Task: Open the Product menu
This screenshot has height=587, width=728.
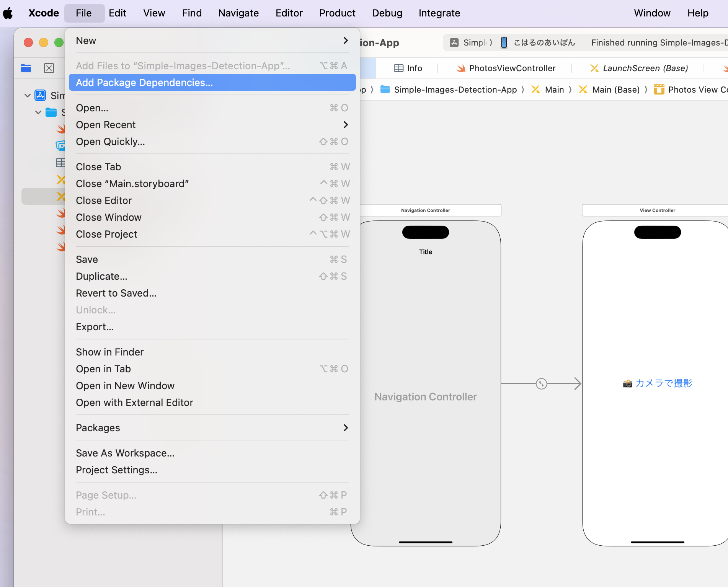Action: [x=337, y=13]
